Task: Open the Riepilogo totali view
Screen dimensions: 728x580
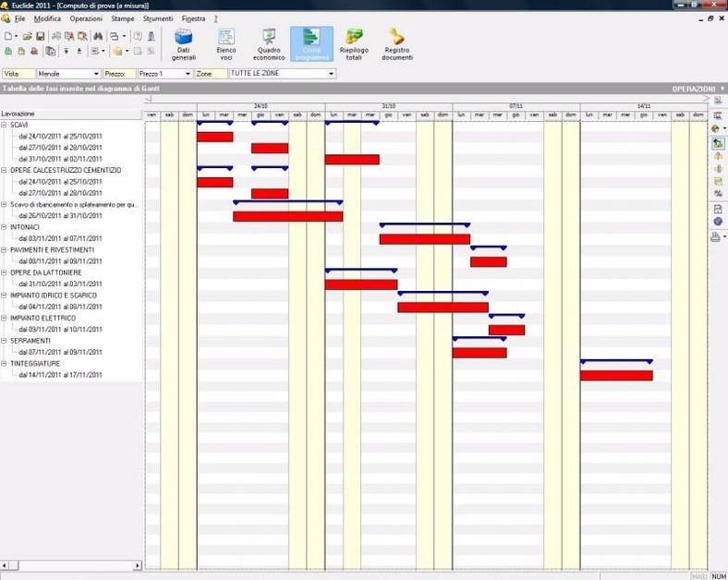Action: 354,42
